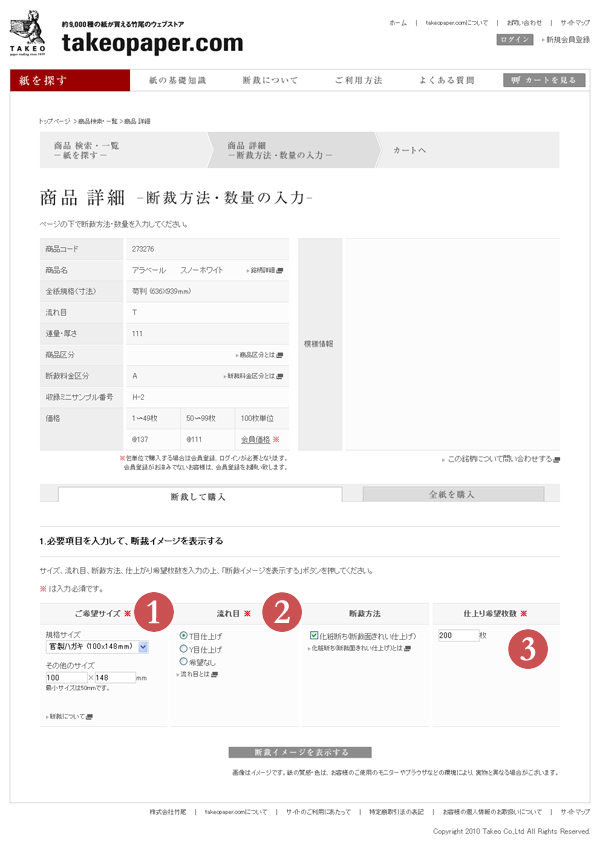Open the 商品区分とは help popup

pyautogui.click(x=258, y=355)
